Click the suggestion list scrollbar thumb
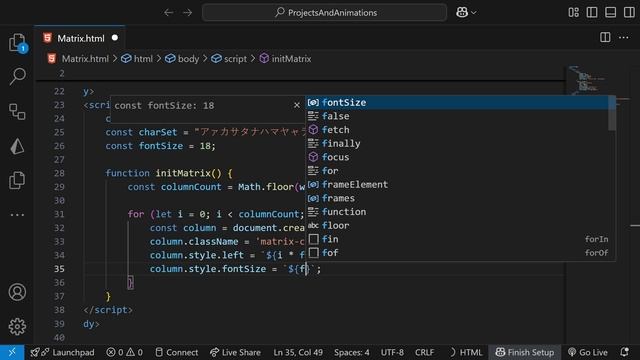The height and width of the screenshot is (360, 640). (611, 113)
